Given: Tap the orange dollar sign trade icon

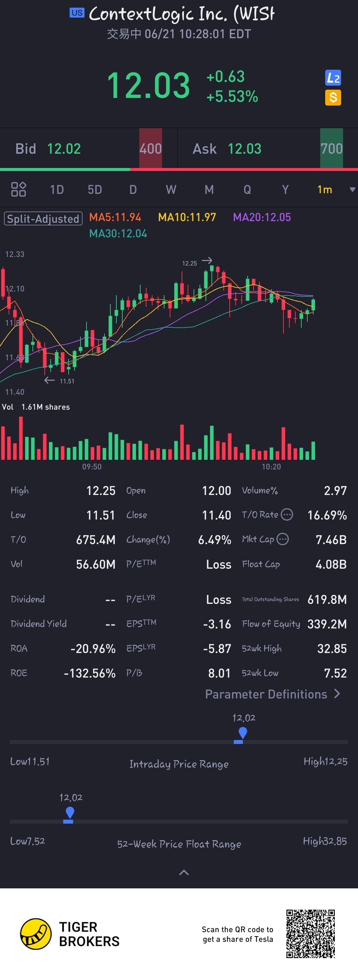Looking at the screenshot, I should click(333, 98).
